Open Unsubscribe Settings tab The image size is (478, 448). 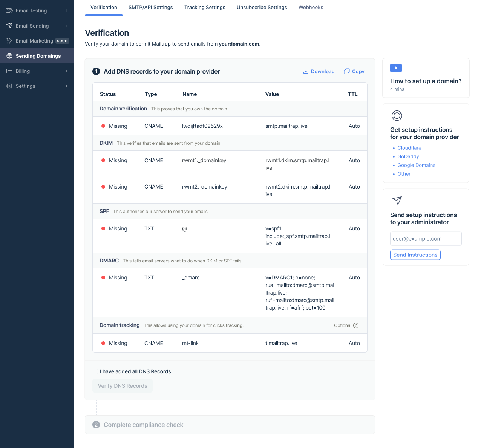click(x=262, y=8)
